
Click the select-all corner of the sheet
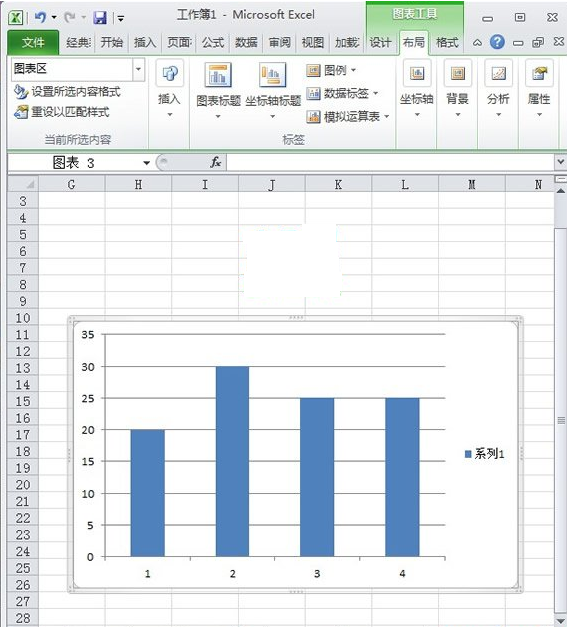pos(23,184)
